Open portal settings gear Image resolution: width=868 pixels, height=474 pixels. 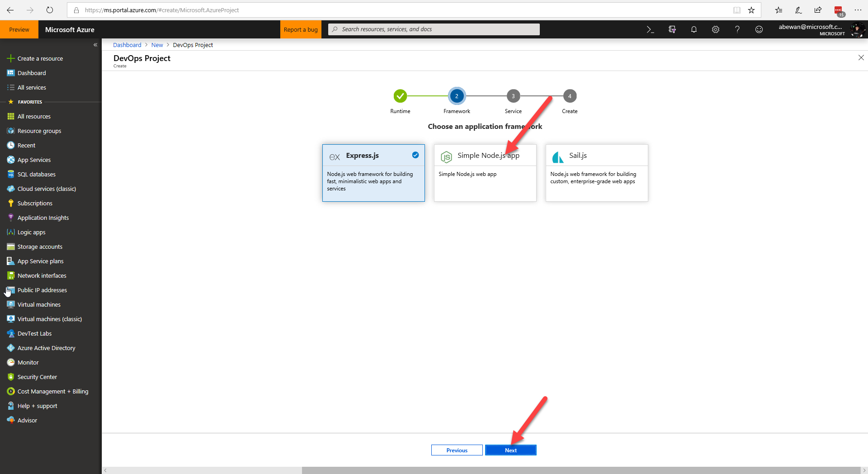tap(716, 29)
